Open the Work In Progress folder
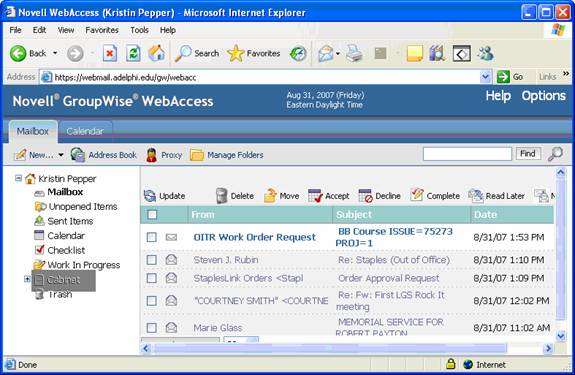Image resolution: width=575 pixels, height=375 pixels. 77,265
